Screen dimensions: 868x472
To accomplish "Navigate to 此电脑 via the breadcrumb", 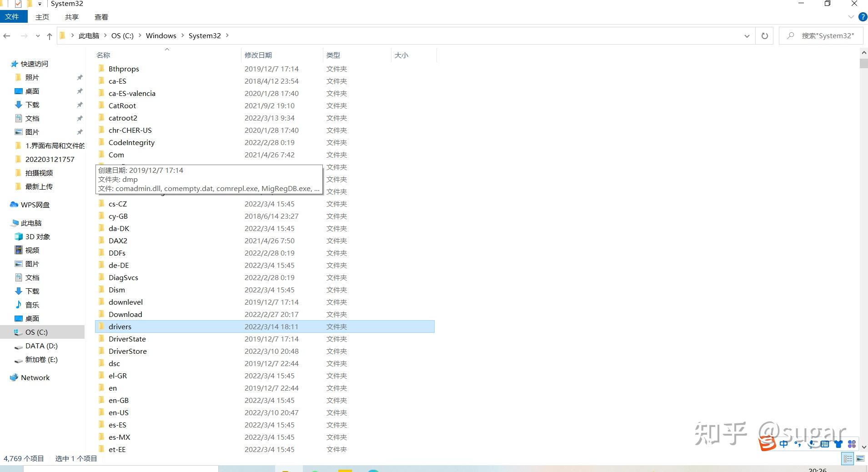I will (x=89, y=35).
